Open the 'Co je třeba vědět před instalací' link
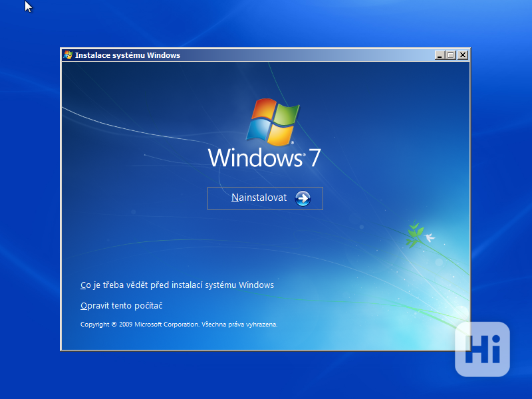The image size is (532, 399). coord(177,285)
